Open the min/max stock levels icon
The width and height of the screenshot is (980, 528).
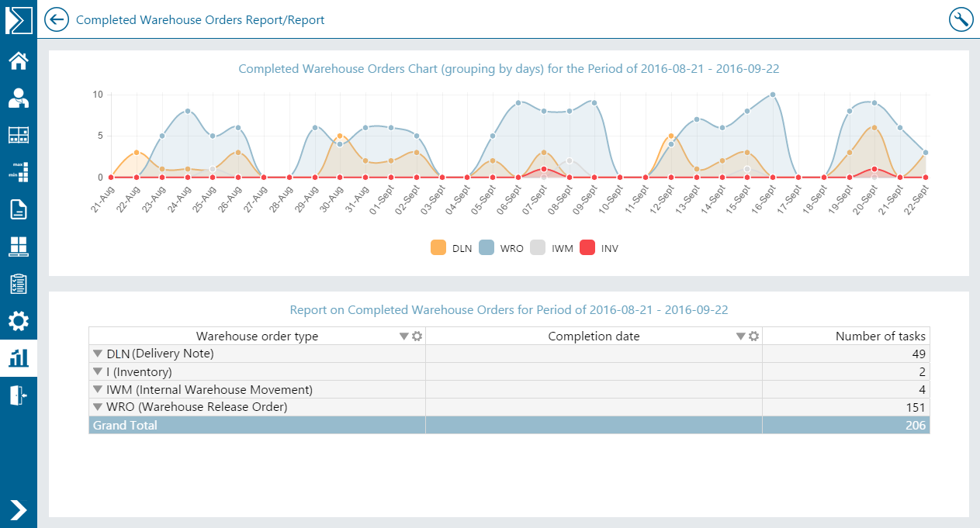19,171
